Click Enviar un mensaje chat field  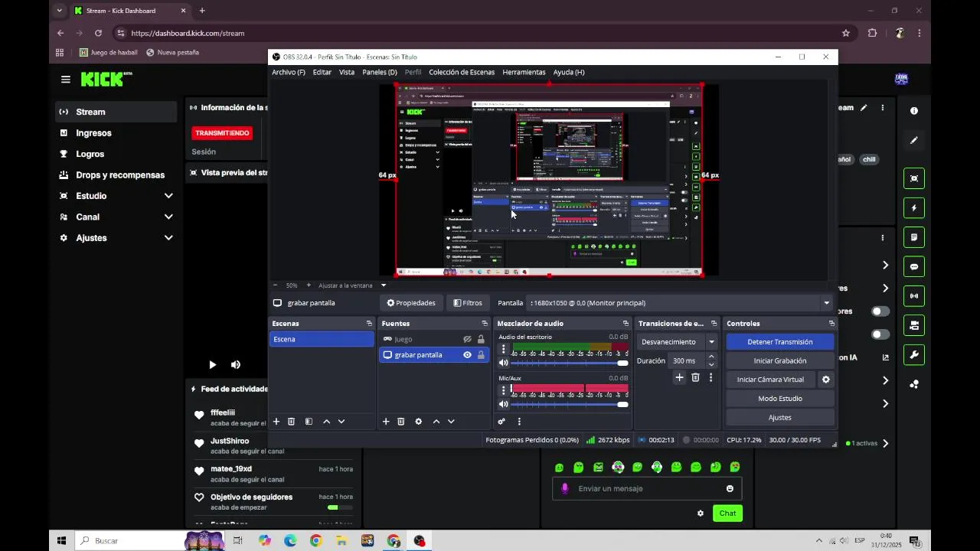click(647, 488)
